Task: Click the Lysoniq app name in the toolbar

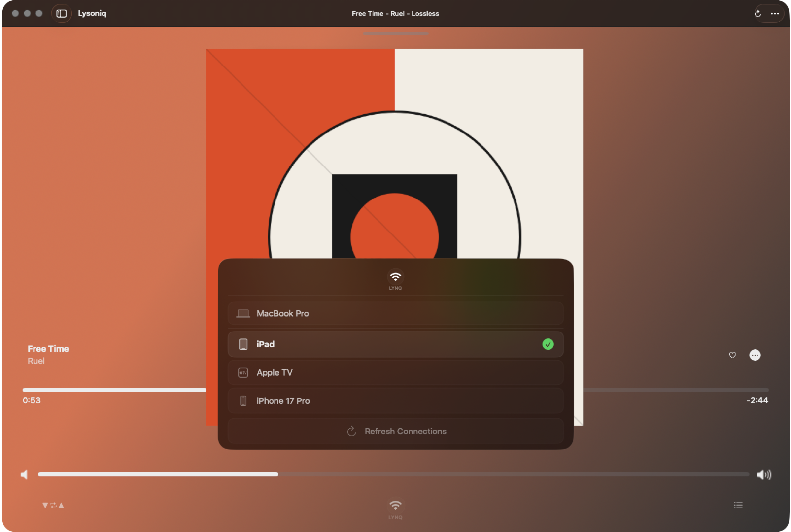Action: 92,13
